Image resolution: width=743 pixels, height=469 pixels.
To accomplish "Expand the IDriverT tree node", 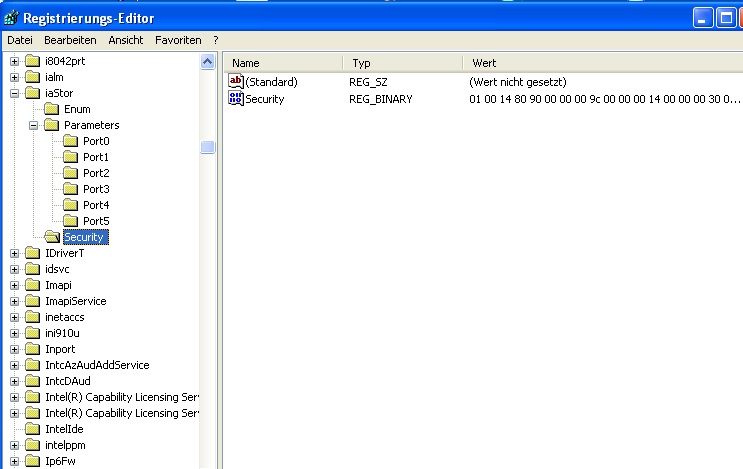I will [15, 253].
